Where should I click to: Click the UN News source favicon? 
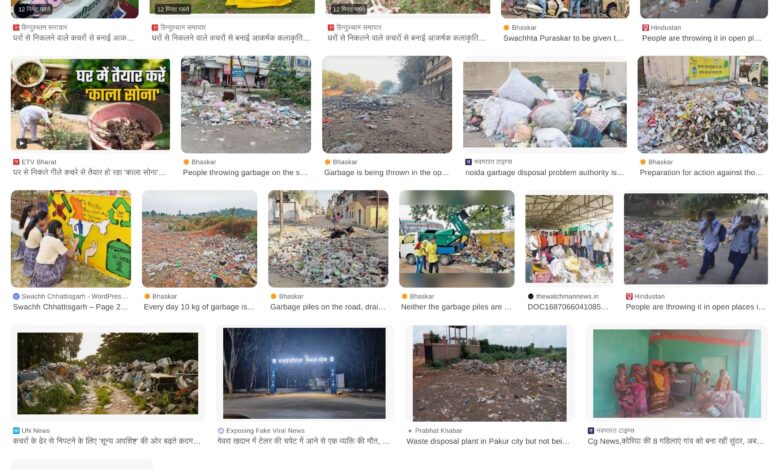pos(16,431)
